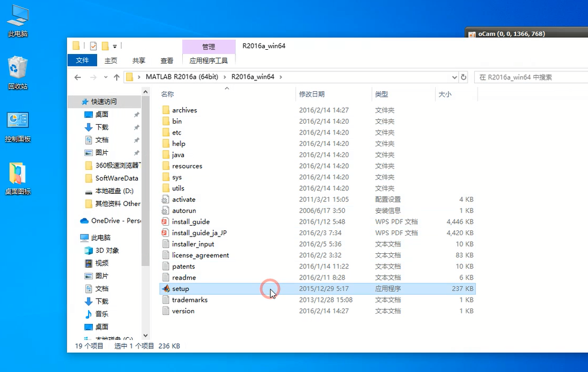Sort by the 类型 column header
This screenshot has width=588, height=372.
click(x=381, y=94)
